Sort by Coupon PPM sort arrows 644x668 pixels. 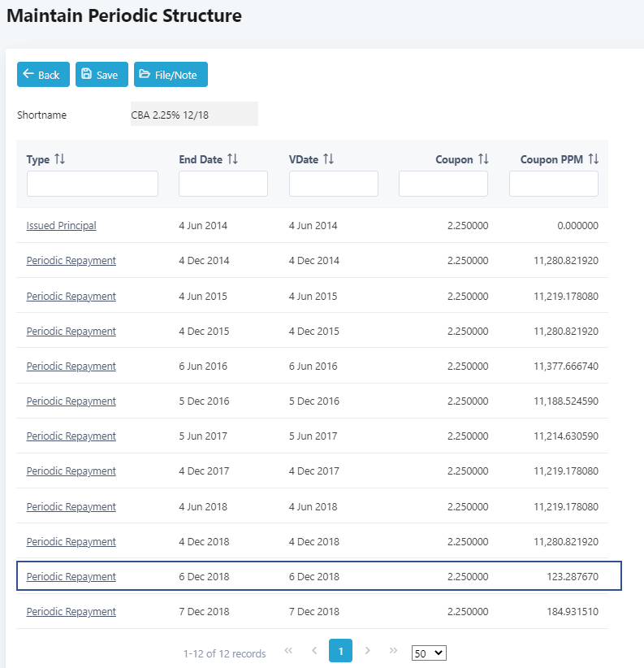594,159
